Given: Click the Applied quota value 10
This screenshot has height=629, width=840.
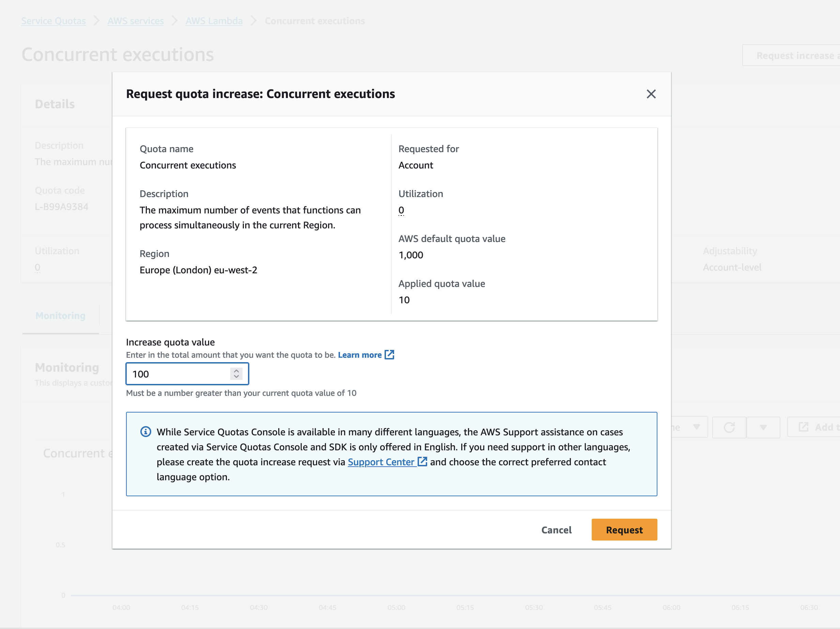Looking at the screenshot, I should pyautogui.click(x=404, y=300).
